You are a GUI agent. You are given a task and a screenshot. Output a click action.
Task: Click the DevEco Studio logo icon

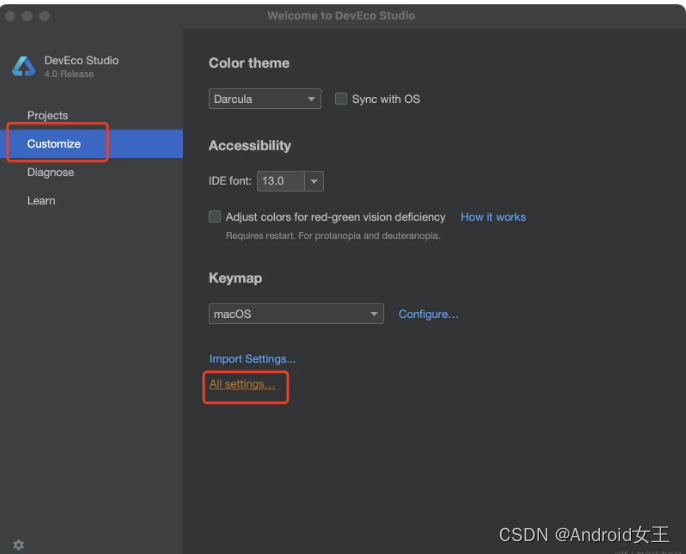tap(24, 66)
